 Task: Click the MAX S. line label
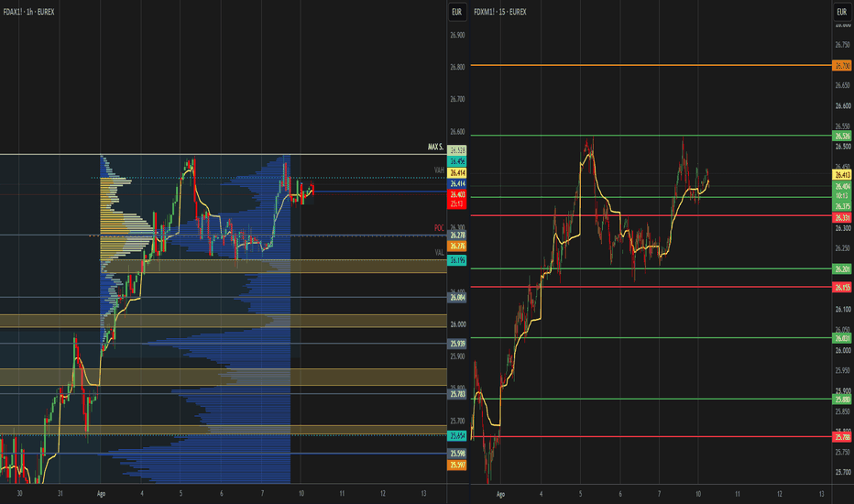(x=436, y=147)
